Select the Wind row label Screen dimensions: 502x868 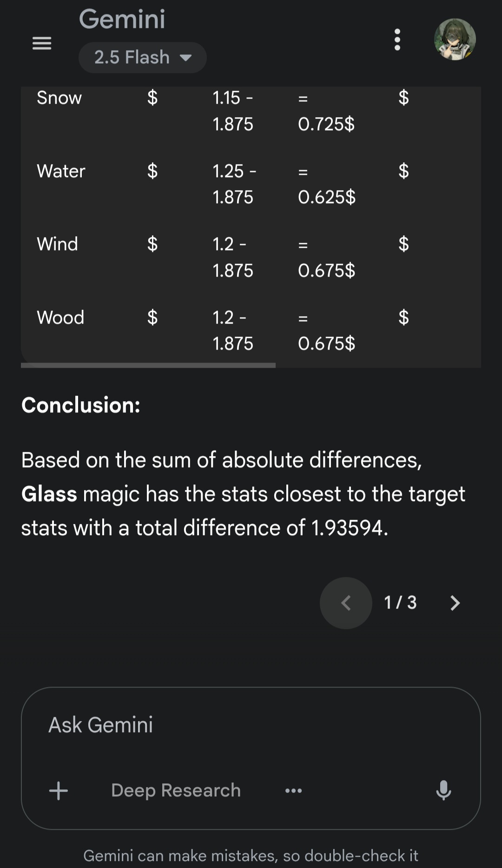[57, 244]
